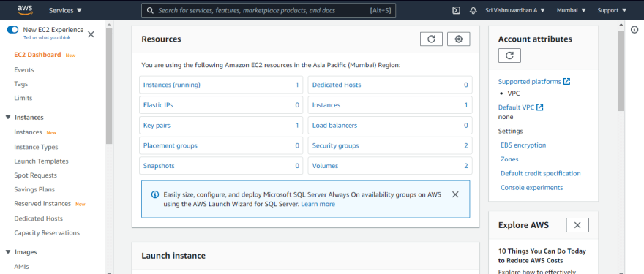This screenshot has height=274, width=644.
Task: Open the notifications bell
Action: click(x=473, y=11)
